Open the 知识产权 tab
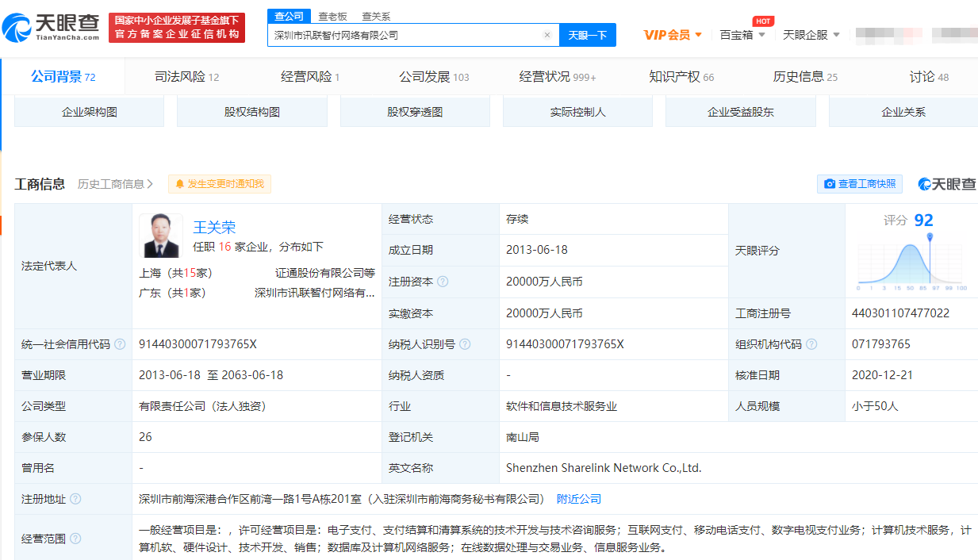Image resolution: width=978 pixels, height=560 pixels. coord(681,77)
